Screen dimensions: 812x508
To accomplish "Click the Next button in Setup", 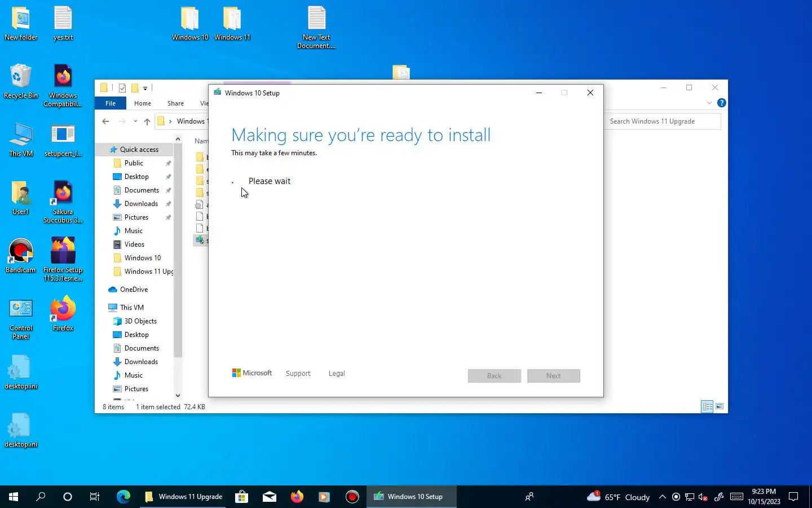I will (554, 376).
